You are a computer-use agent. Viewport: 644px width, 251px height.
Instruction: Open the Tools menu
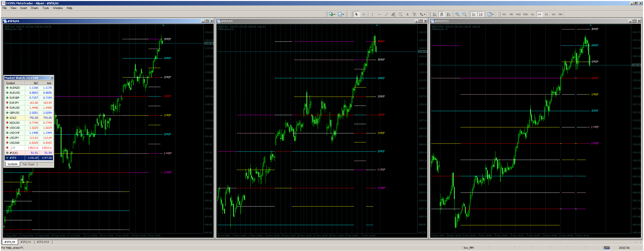(x=46, y=8)
